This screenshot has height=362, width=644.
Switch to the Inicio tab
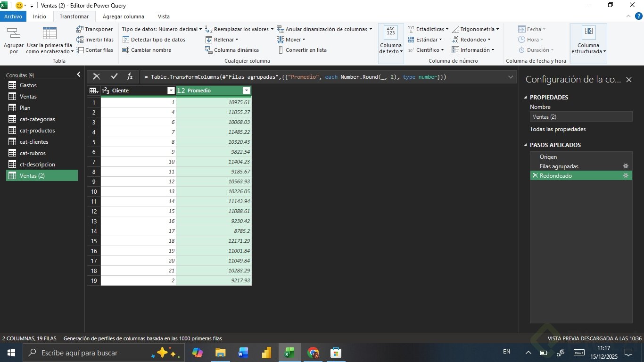point(40,16)
